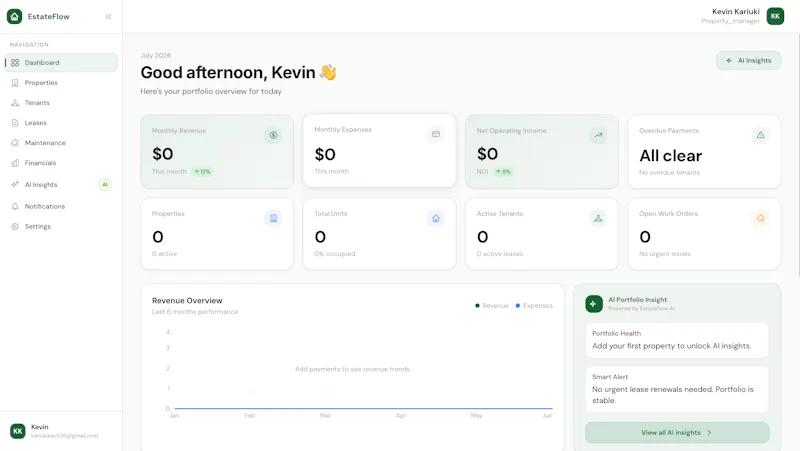Click the Revenue legend item
The height and width of the screenshot is (451, 800).
tap(492, 306)
